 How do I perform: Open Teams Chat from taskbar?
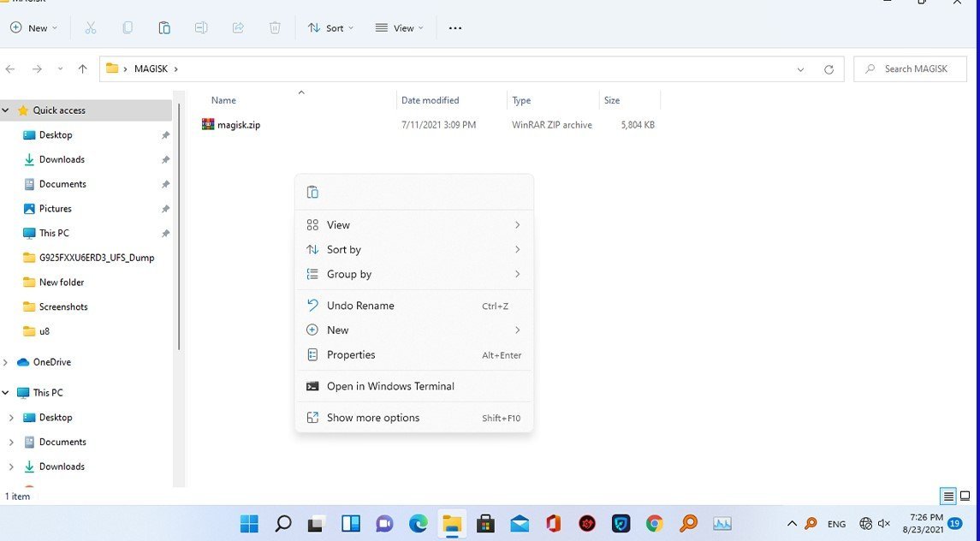click(384, 524)
